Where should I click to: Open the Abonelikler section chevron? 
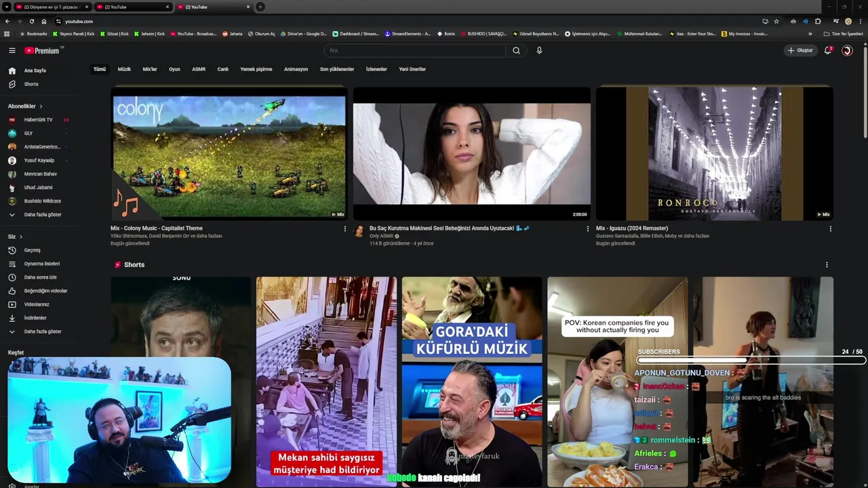(x=41, y=106)
